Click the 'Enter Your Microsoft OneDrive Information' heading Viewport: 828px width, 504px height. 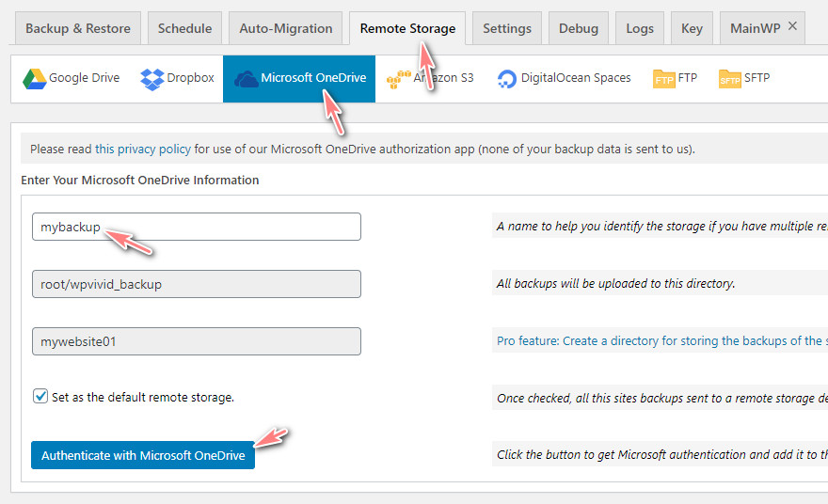pos(140,180)
